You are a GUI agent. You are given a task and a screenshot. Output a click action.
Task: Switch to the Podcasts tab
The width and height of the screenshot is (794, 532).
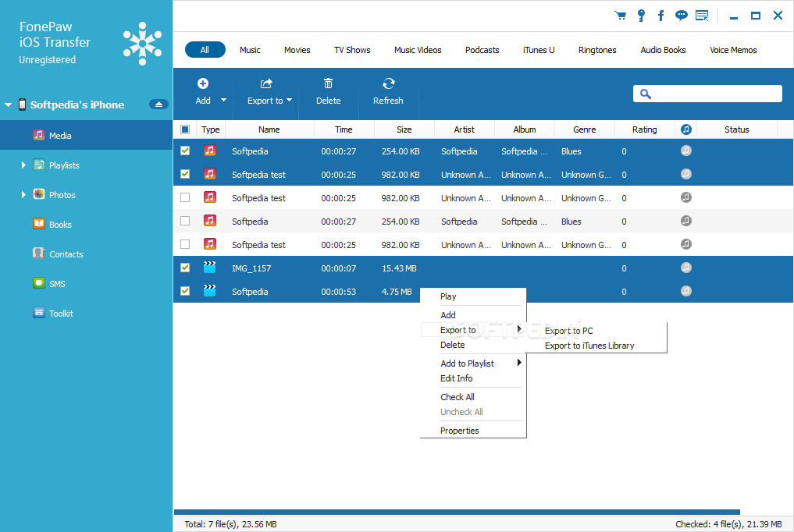point(482,50)
